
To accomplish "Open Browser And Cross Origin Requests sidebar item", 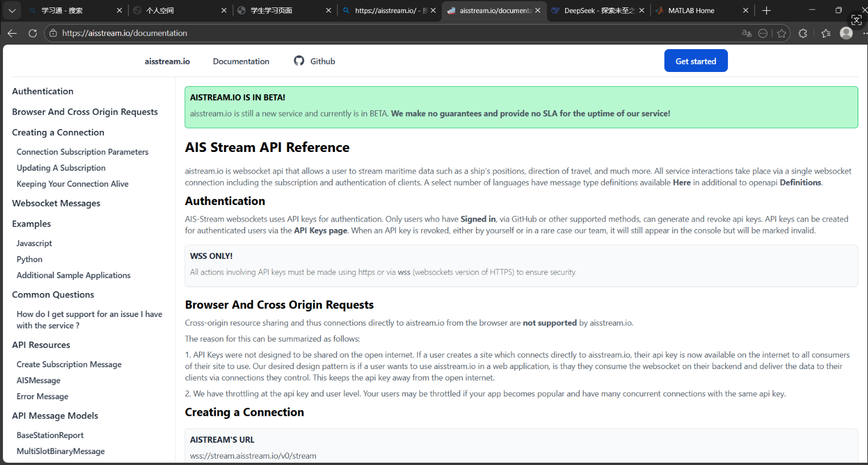I will coord(85,112).
